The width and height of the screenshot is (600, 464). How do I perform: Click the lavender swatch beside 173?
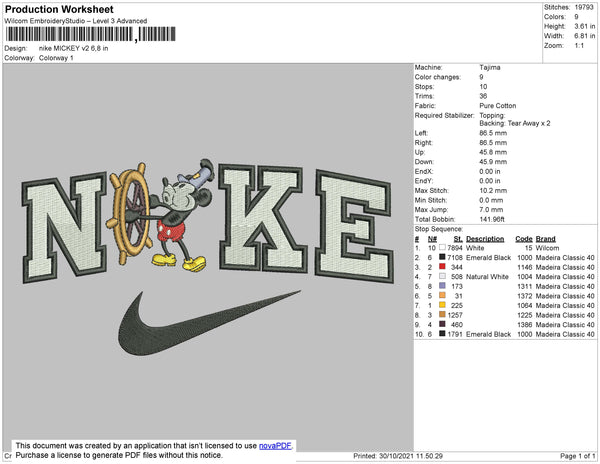[442, 286]
